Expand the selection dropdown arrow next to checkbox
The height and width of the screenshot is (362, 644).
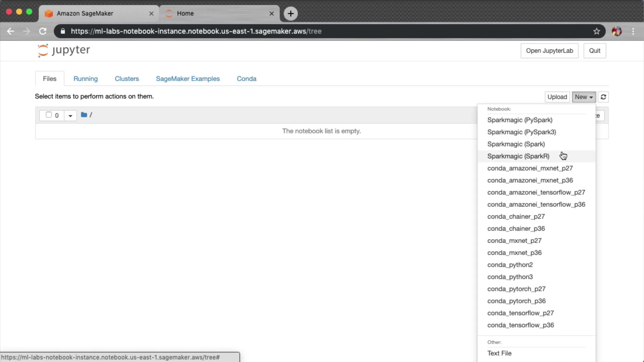tap(70, 116)
